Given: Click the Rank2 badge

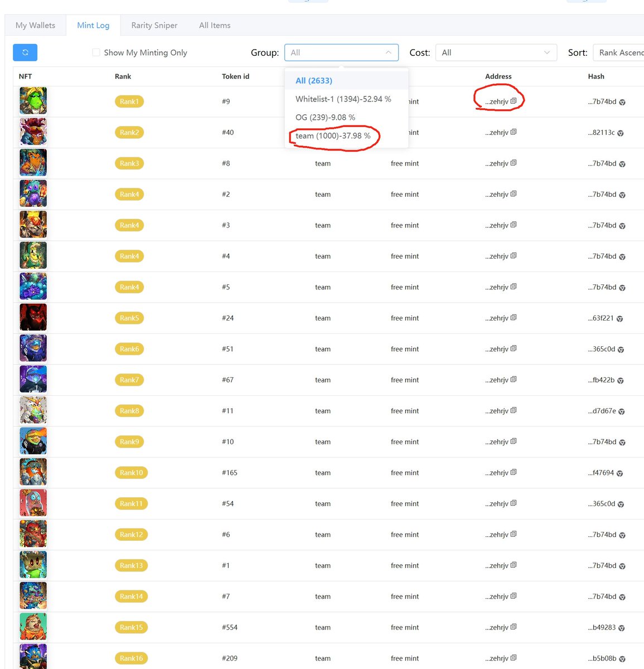Looking at the screenshot, I should click(129, 132).
